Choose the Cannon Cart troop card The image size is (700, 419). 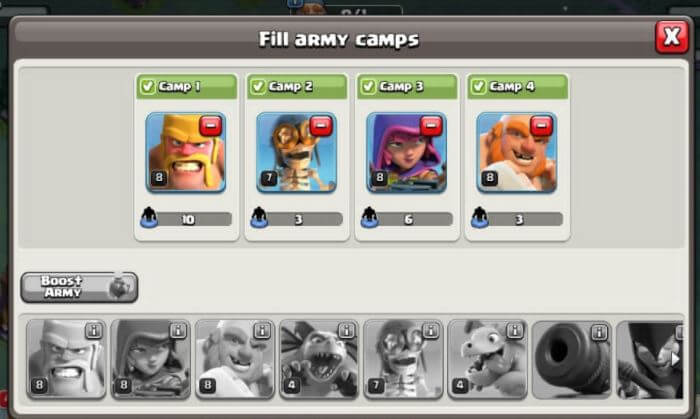point(572,359)
